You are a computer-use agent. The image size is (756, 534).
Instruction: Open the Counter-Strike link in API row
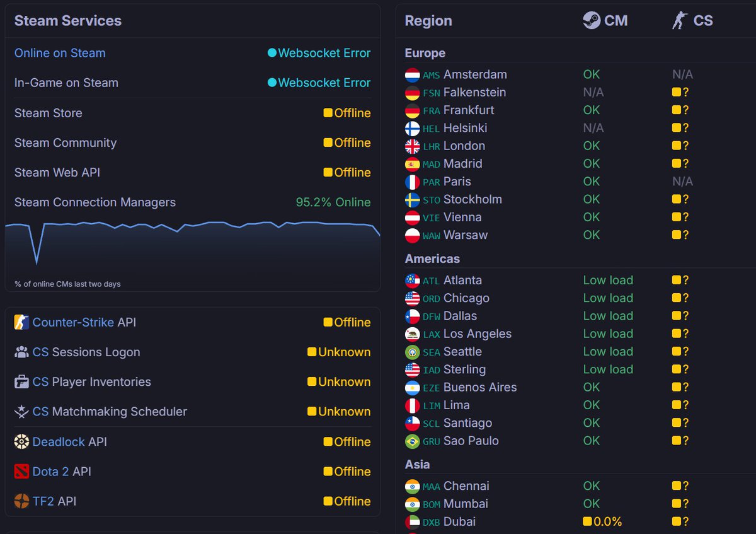click(x=73, y=322)
